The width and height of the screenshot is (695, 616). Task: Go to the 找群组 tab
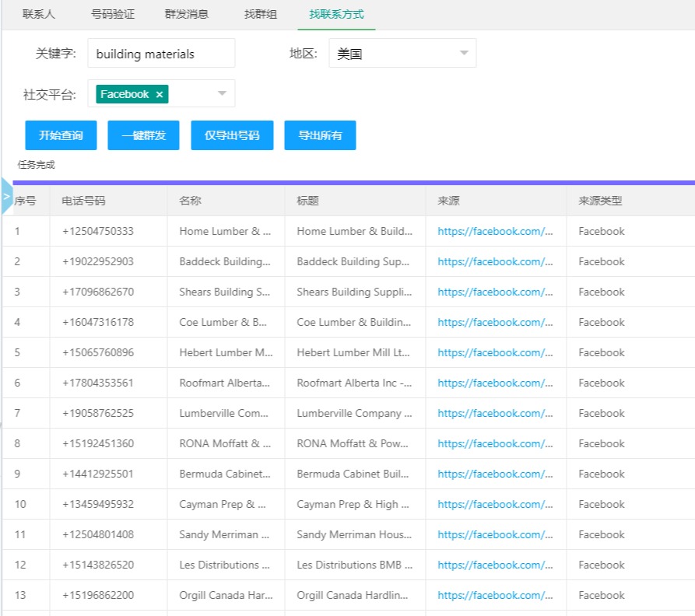260,14
